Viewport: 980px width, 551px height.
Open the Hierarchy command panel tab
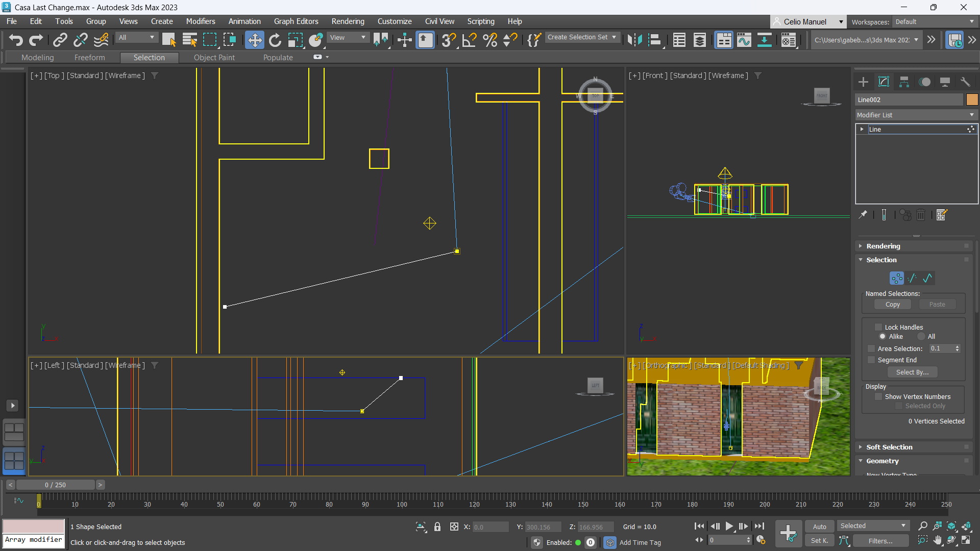point(904,82)
